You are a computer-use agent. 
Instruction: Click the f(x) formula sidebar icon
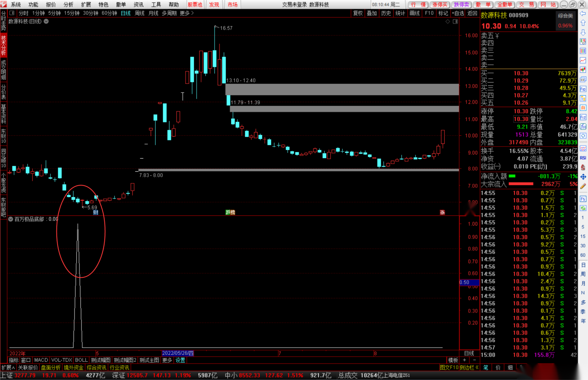click(x=583, y=127)
